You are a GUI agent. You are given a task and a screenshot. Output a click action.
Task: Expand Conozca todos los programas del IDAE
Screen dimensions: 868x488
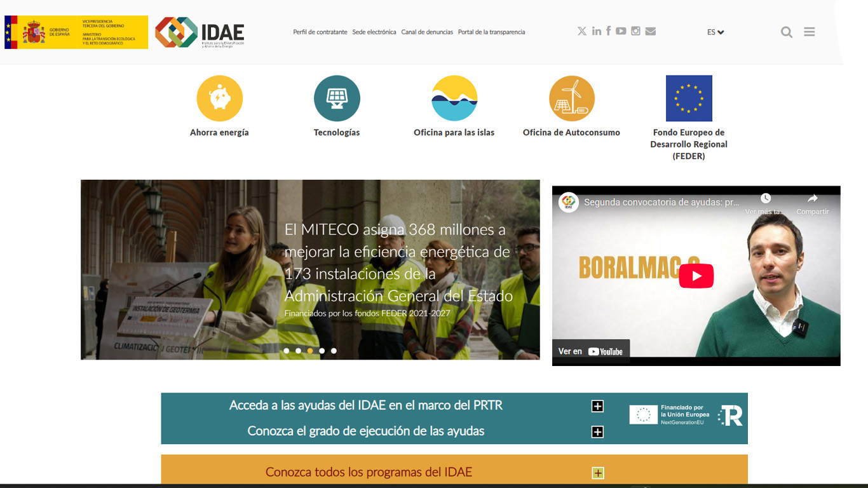point(597,473)
